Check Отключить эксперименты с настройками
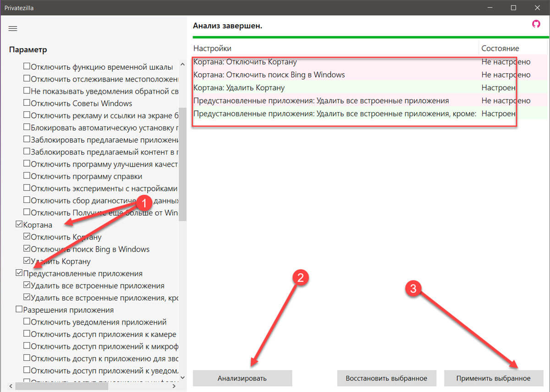 tap(27, 188)
